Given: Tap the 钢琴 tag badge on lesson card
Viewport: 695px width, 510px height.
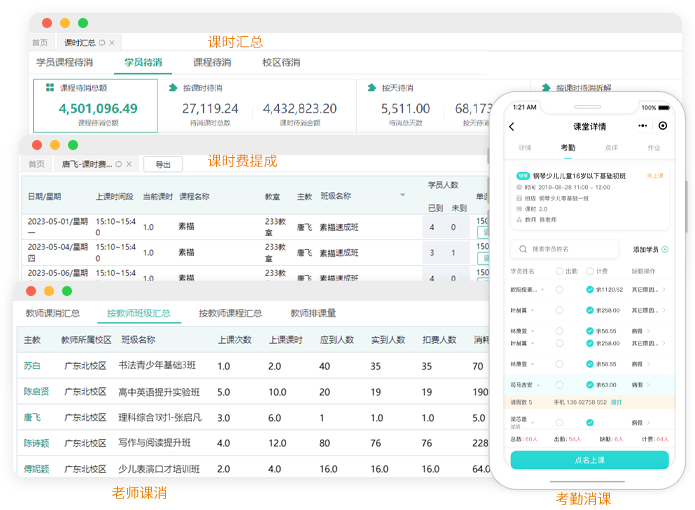Looking at the screenshot, I should pos(523,176).
